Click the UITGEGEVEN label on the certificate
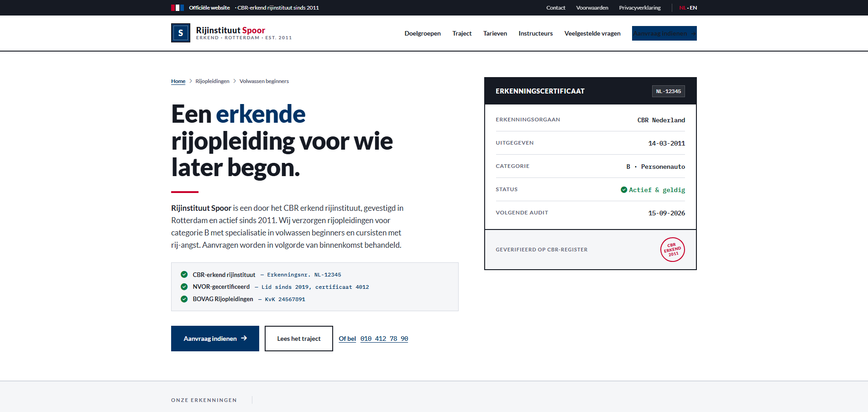 [x=514, y=143]
